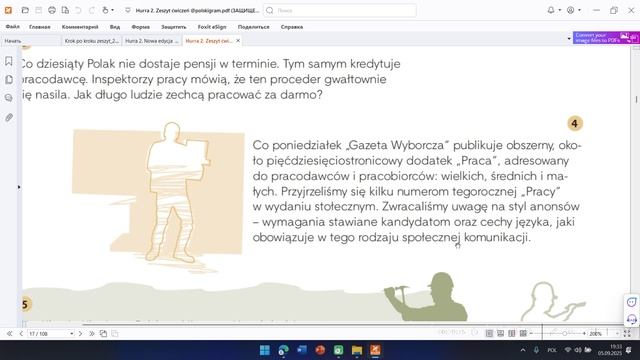Screen dimensions: 640x360
Task: Select single page view mode
Action: tap(489, 334)
